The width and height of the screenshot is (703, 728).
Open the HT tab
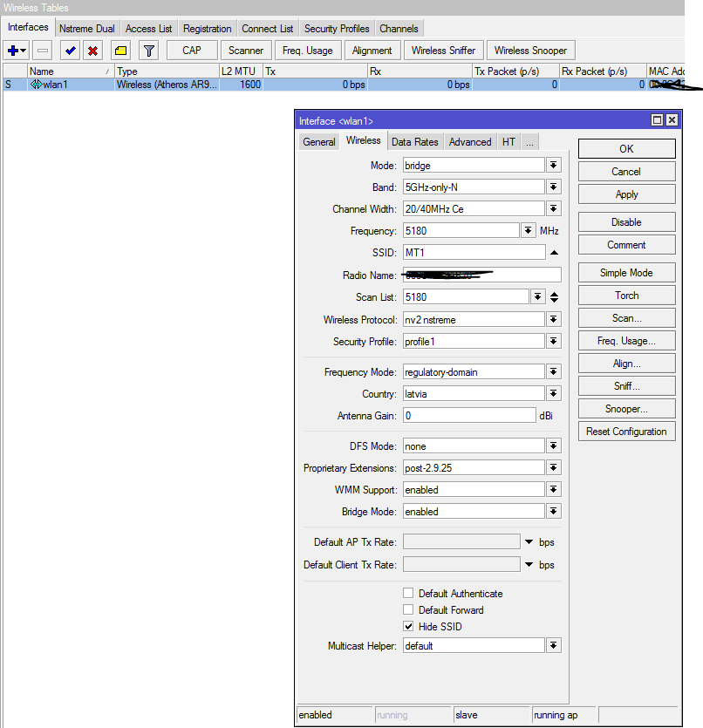click(508, 141)
